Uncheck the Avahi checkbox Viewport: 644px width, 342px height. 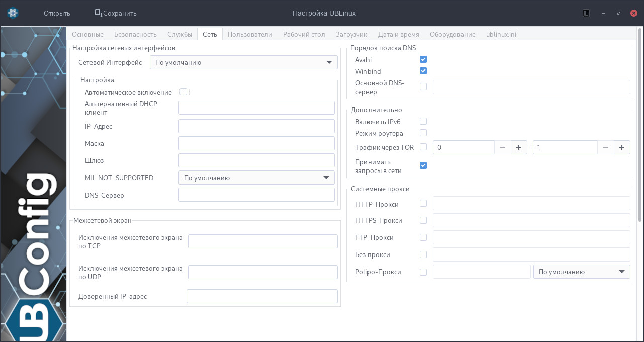[x=423, y=60]
